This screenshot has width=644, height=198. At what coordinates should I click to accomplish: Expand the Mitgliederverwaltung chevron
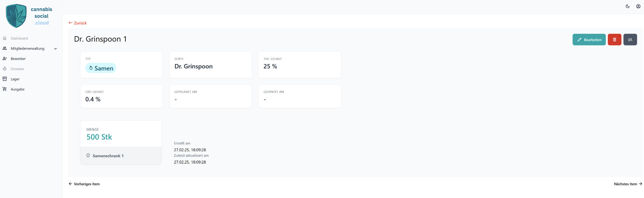[56, 49]
